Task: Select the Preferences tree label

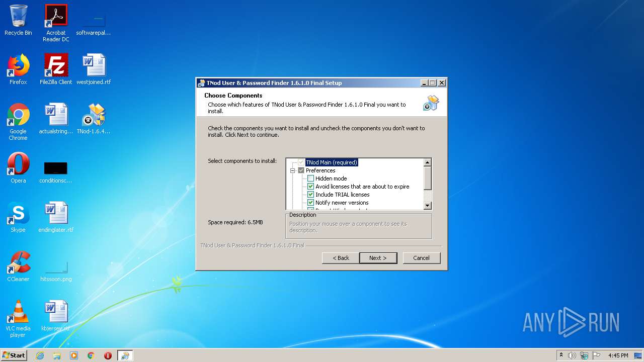Action: pos(320,170)
